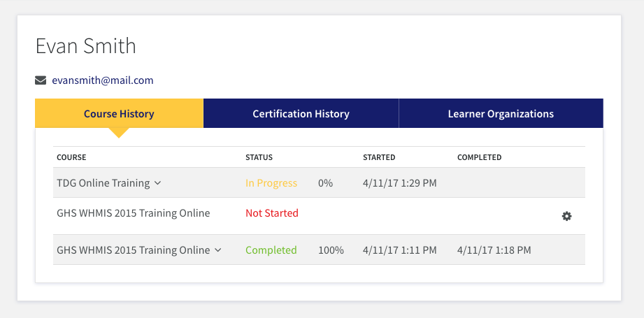Click the COURSE column header
644x318 pixels.
(71, 157)
